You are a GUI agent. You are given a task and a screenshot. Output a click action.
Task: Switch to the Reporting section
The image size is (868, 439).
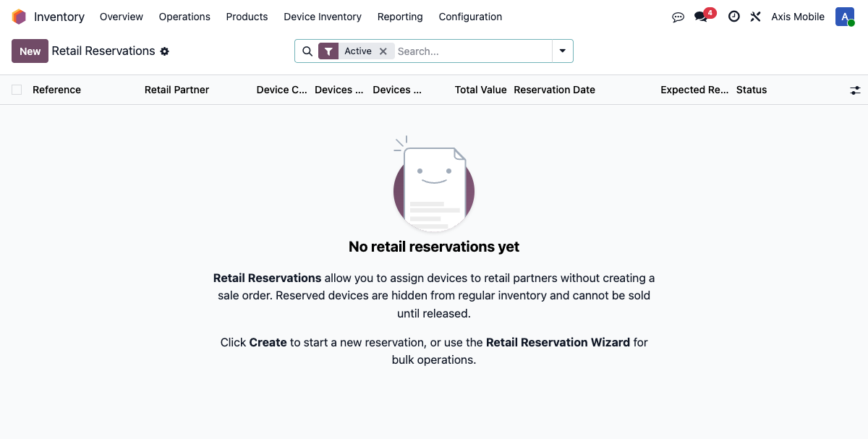pos(399,17)
